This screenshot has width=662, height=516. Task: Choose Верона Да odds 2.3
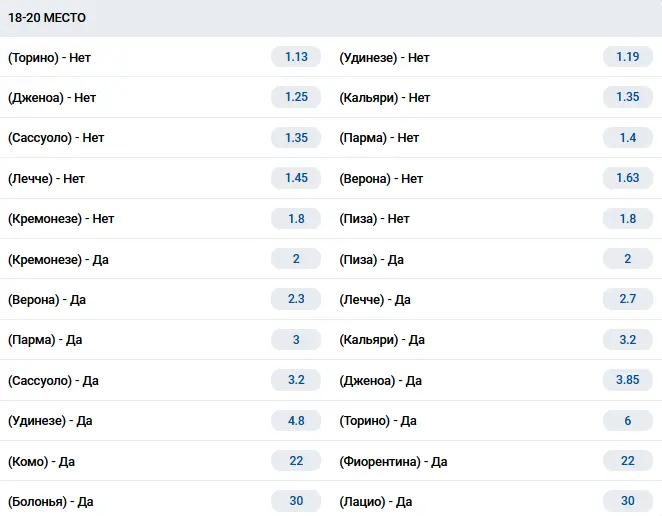(296, 299)
